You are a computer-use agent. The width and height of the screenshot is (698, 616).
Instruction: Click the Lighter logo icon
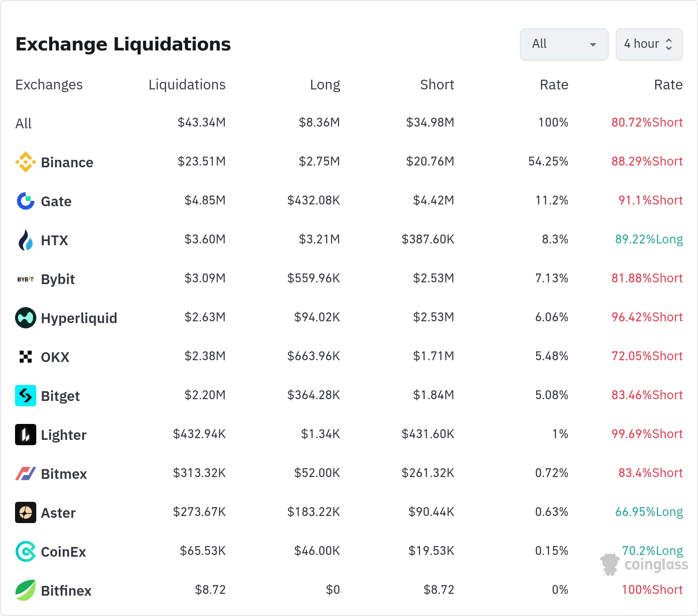point(26,435)
